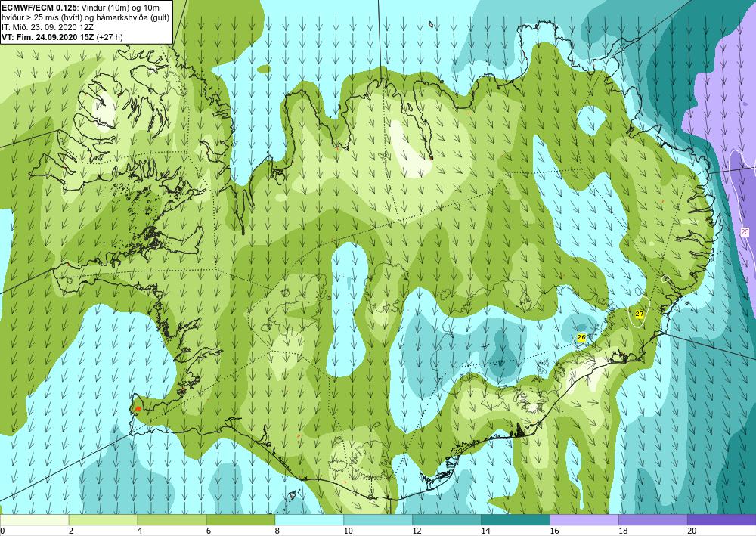Click the 18–20 m/s medium purple legend swatch
The image size is (756, 536).
(653, 520)
